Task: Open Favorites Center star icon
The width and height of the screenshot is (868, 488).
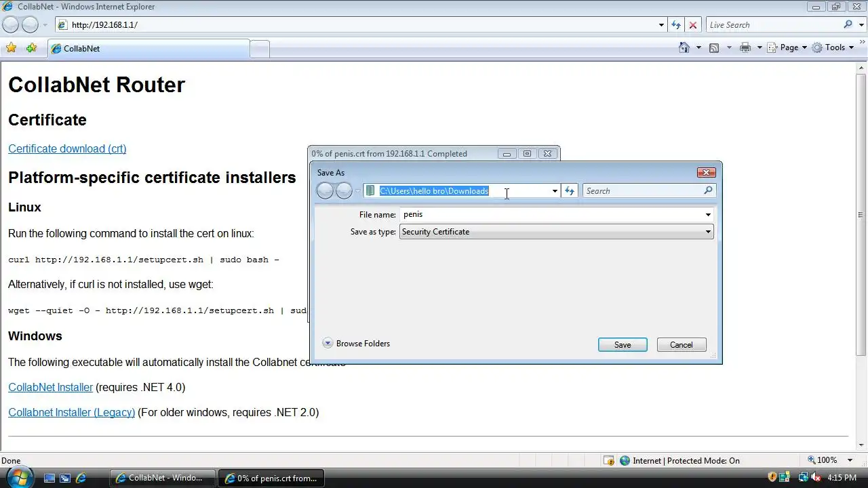Action: point(12,48)
